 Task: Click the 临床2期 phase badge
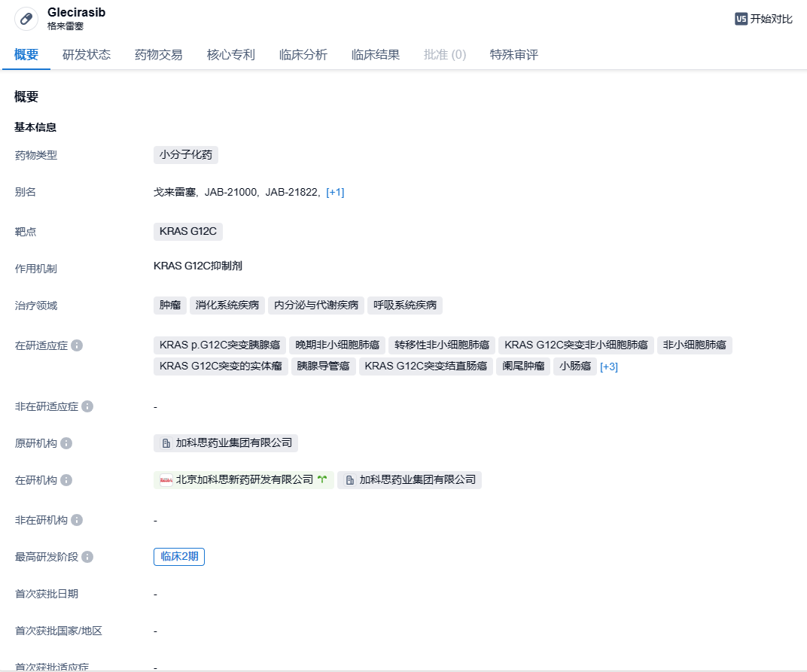pyautogui.click(x=179, y=557)
